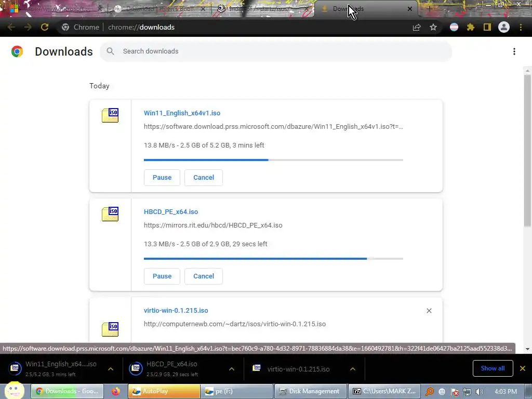Close the download shelf
Viewport: 532px width, 399px height.
[x=523, y=368]
